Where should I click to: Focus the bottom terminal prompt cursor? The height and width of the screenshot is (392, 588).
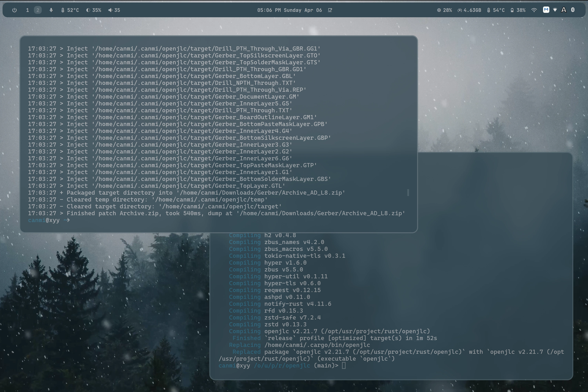(x=344, y=366)
